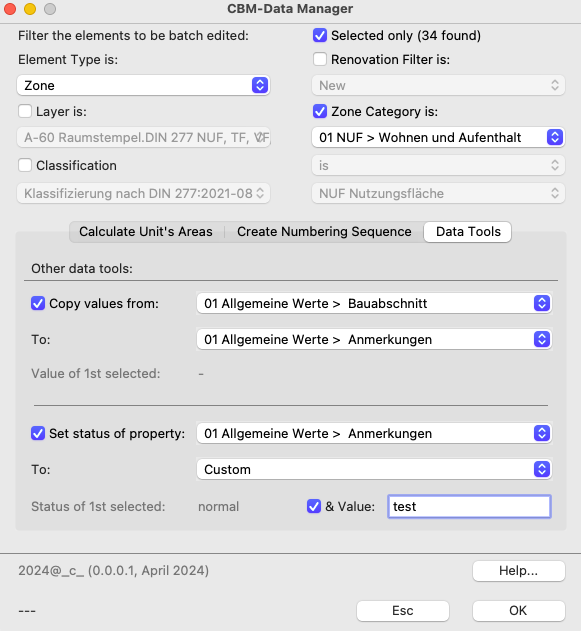Enable the Renovation Filter checkbox
The image size is (581, 631).
coord(320,59)
